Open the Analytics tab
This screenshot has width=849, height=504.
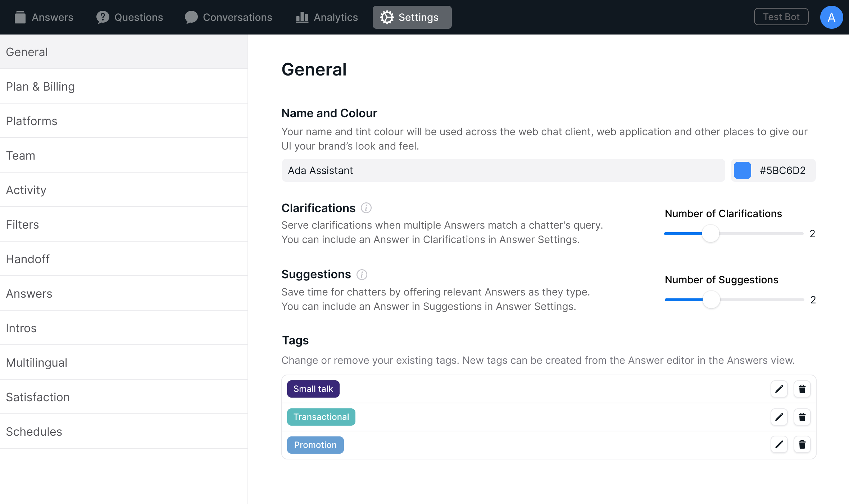pyautogui.click(x=327, y=17)
